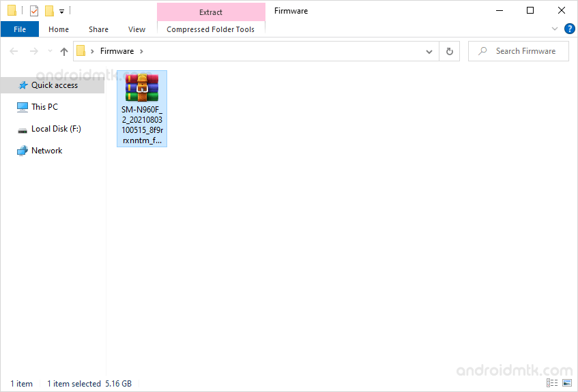Expand the ribbon using chevron arrow
Viewport: 578px width, 392px height.
pos(555,29)
